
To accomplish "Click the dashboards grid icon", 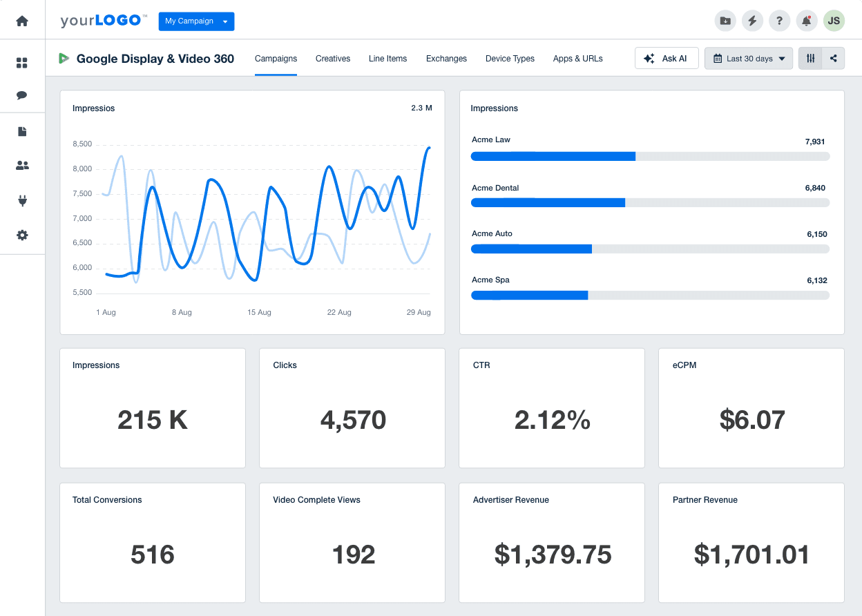I will [22, 61].
